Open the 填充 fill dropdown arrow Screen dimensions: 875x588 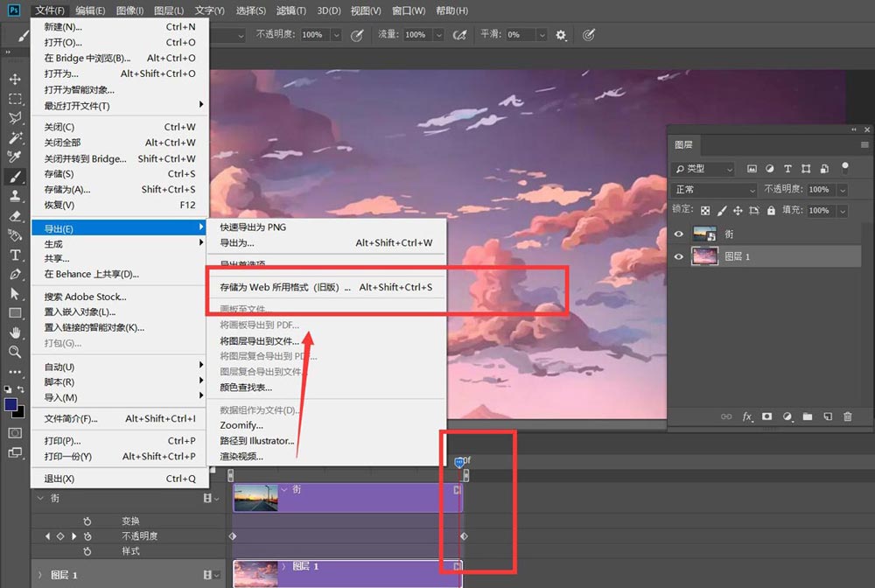[x=843, y=211]
